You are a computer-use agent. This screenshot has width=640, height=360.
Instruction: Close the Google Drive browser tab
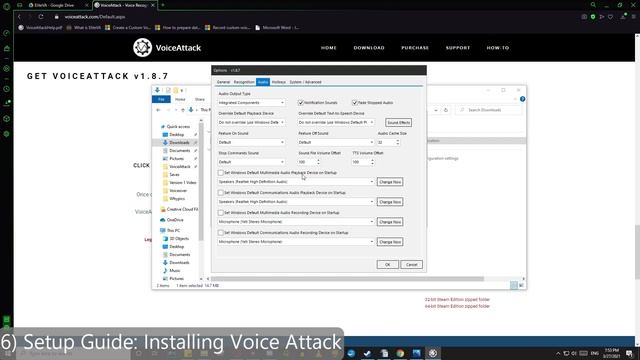pyautogui.click(x=87, y=5)
